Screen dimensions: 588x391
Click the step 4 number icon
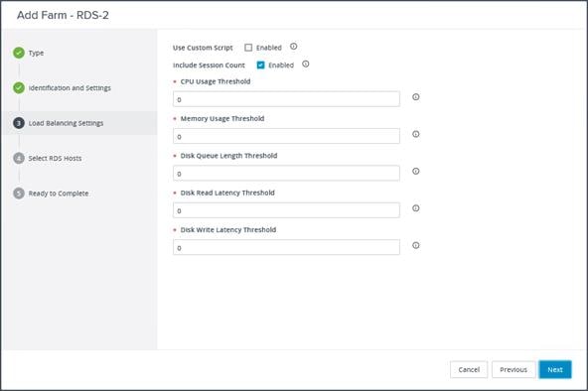19,158
